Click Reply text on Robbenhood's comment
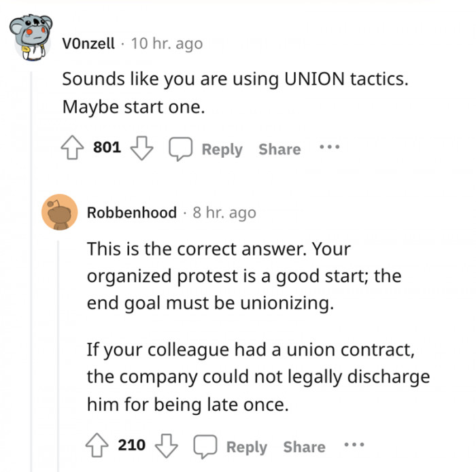The image size is (476, 472). pyautogui.click(x=247, y=447)
